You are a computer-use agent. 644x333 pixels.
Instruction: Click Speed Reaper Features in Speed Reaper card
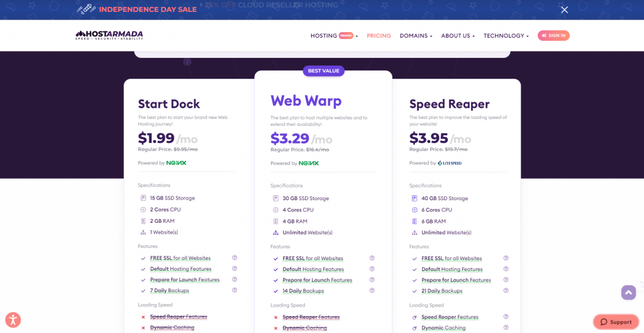(450, 317)
